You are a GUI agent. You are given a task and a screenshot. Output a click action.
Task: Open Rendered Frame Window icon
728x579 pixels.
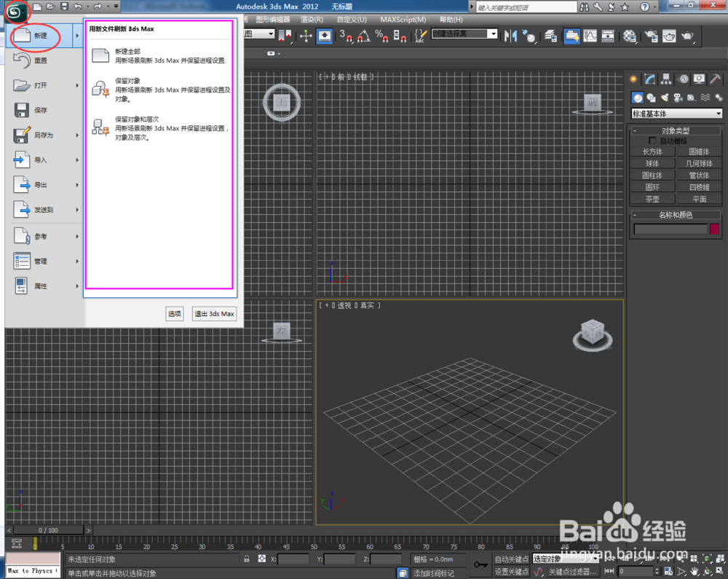(x=669, y=36)
